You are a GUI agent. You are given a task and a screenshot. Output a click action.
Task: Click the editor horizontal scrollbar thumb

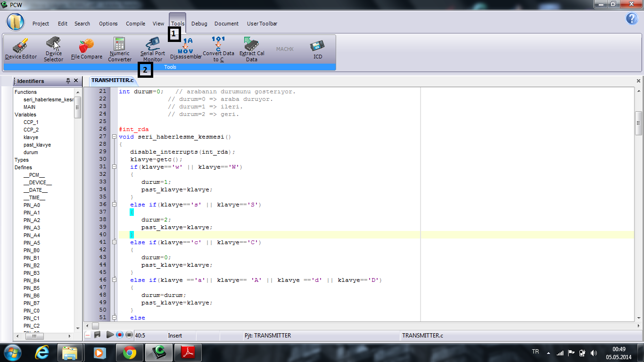[x=95, y=326]
